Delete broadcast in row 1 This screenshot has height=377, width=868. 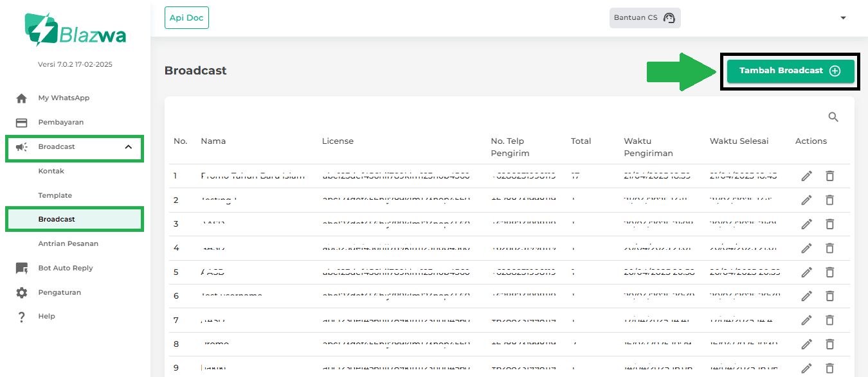pos(830,176)
